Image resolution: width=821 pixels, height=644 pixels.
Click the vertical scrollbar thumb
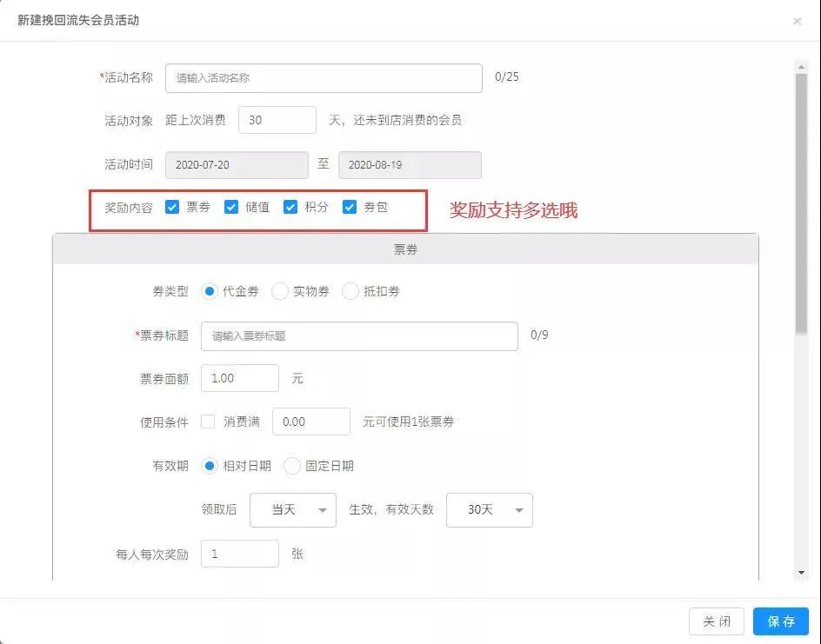click(x=801, y=200)
